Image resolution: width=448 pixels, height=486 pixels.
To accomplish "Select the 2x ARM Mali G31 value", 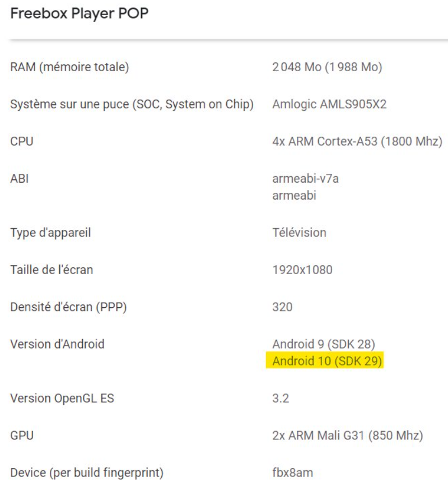I will (x=347, y=436).
